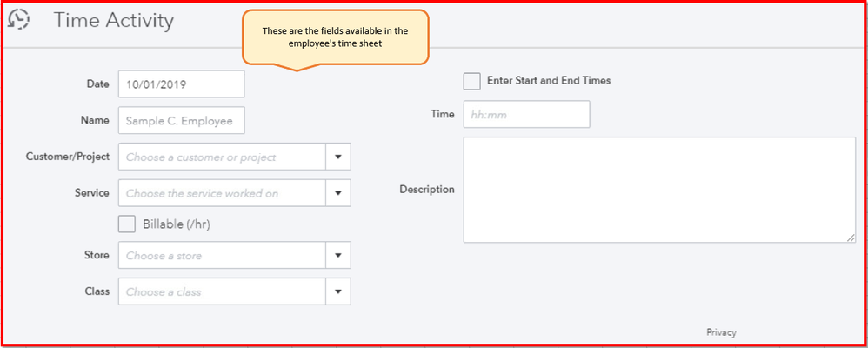Click inside the Description text area
Screen dimensions: 868x348
(x=658, y=189)
